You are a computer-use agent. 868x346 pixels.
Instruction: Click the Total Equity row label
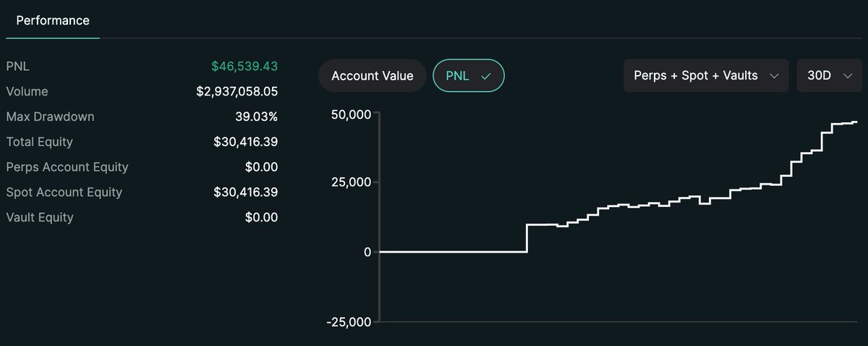point(39,142)
